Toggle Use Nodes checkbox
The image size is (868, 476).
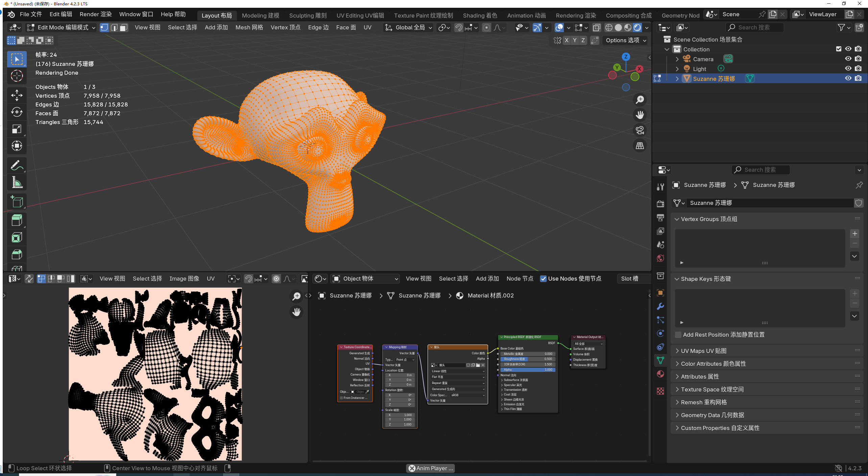click(543, 279)
